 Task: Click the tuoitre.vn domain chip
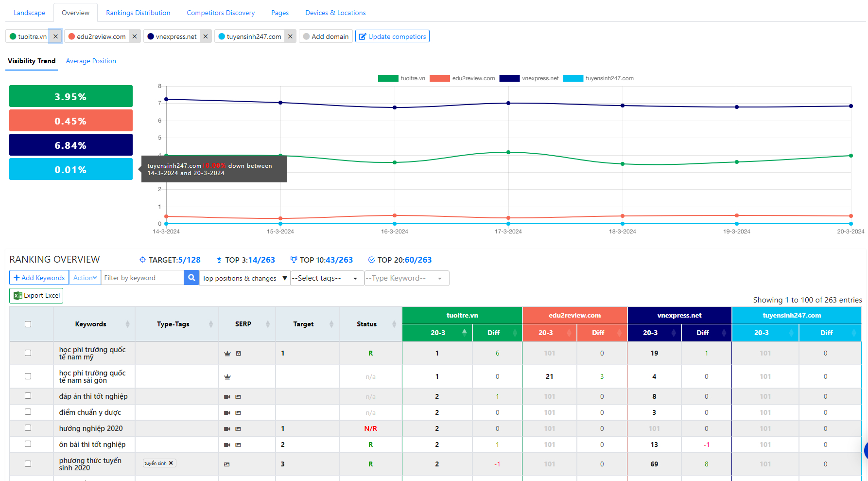pos(28,36)
